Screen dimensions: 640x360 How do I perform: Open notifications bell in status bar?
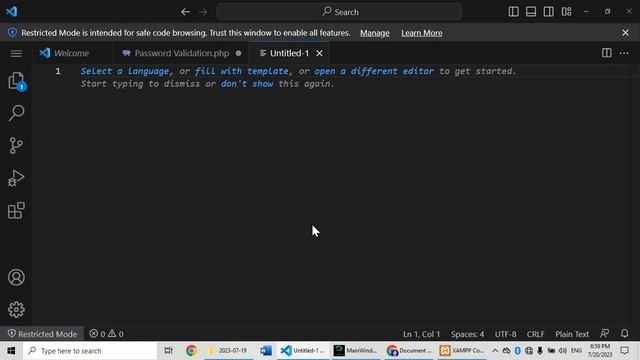coord(624,333)
